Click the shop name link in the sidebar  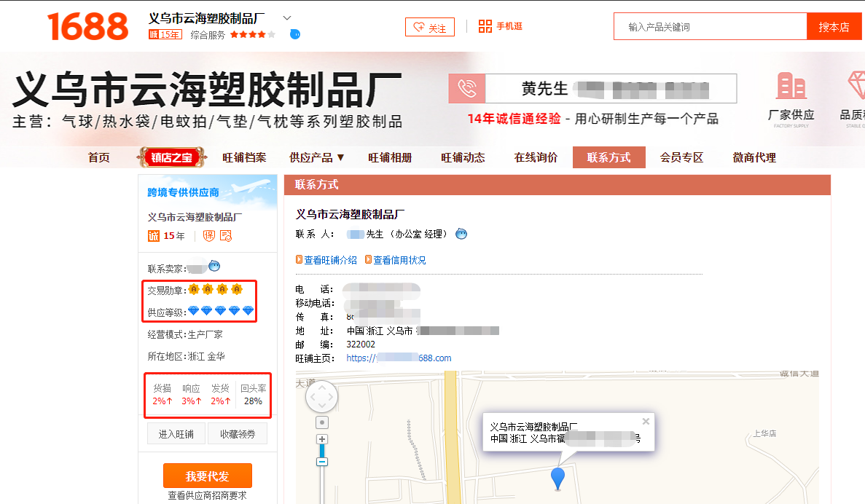[x=195, y=217]
